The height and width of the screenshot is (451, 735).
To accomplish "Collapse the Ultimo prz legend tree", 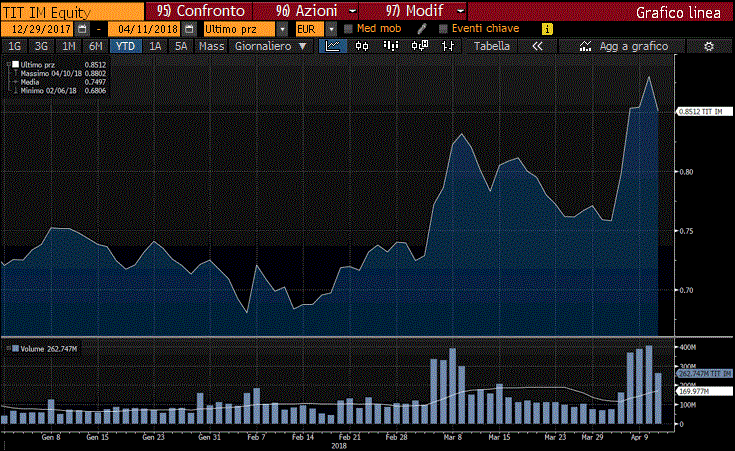I will [8, 65].
